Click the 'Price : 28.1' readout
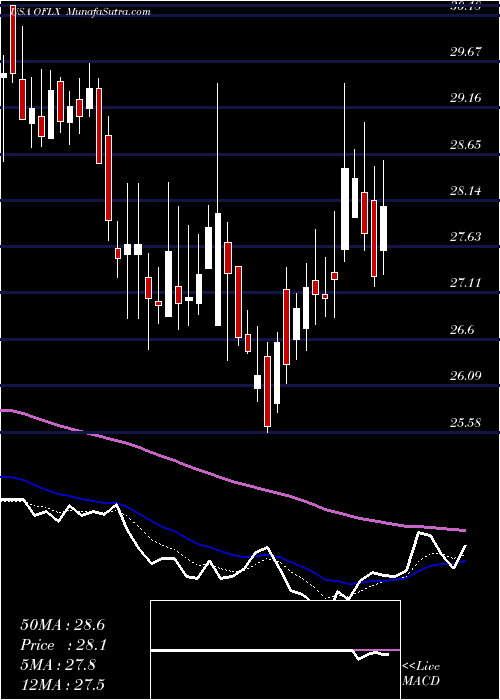Viewport: 500px width, 700px height. 63,645
